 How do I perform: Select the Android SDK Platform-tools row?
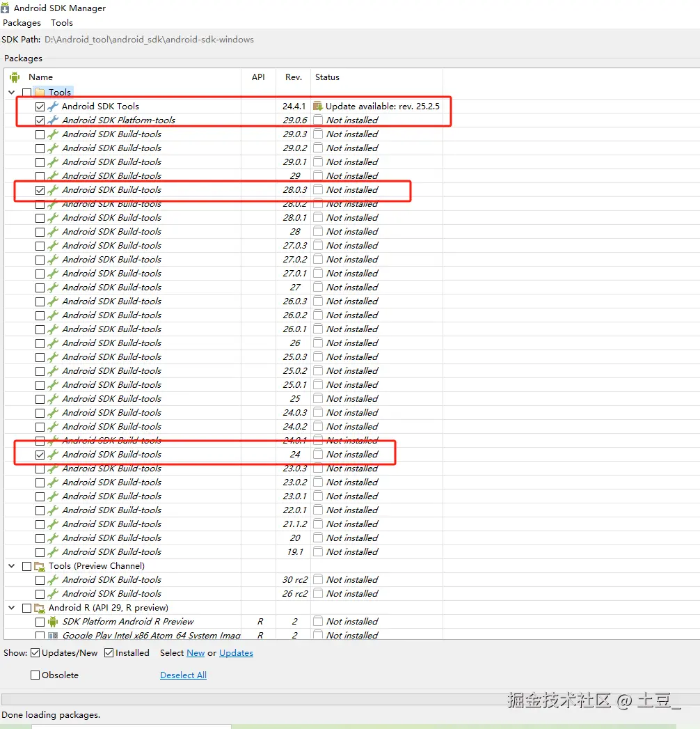(x=224, y=120)
